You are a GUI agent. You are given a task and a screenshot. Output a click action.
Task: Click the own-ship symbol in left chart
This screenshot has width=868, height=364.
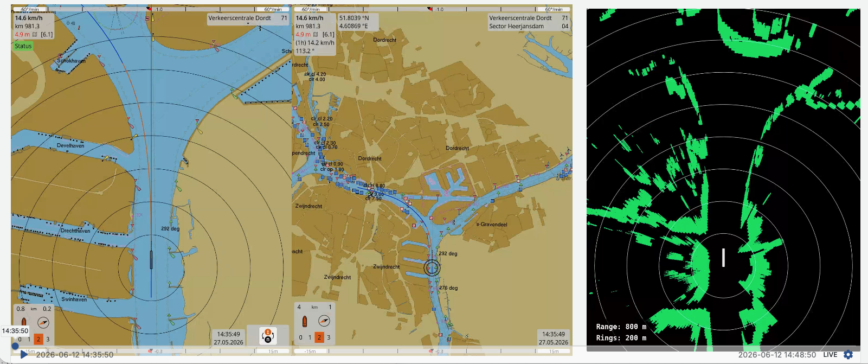pyautogui.click(x=151, y=260)
